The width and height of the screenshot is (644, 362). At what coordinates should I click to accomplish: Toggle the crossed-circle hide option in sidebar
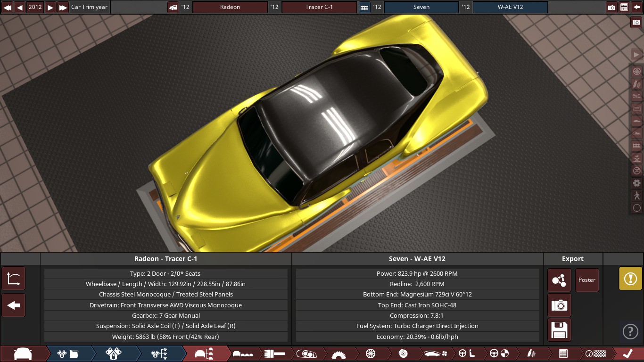point(636,171)
